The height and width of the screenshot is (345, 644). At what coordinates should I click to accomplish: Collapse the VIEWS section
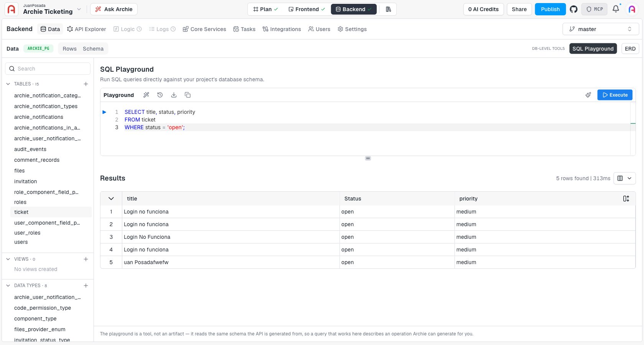coord(8,259)
